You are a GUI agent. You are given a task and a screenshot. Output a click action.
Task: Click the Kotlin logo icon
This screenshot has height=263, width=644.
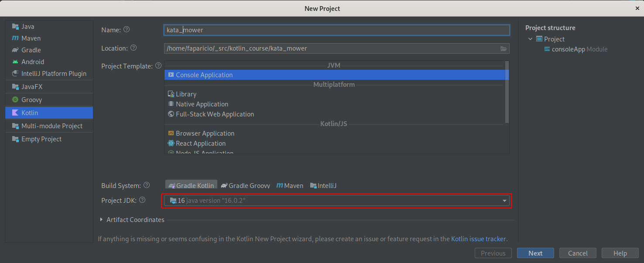(x=15, y=113)
